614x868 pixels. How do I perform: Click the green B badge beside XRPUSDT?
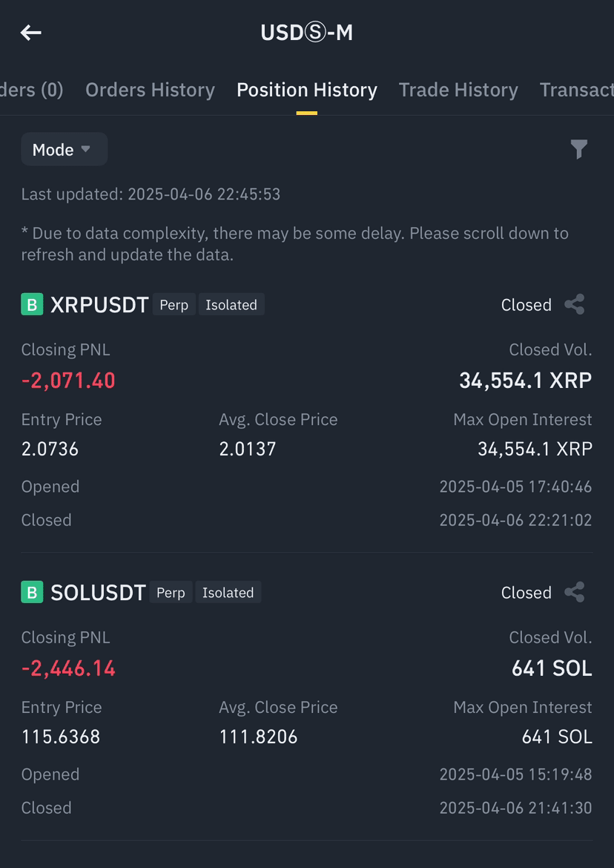pyautogui.click(x=32, y=304)
